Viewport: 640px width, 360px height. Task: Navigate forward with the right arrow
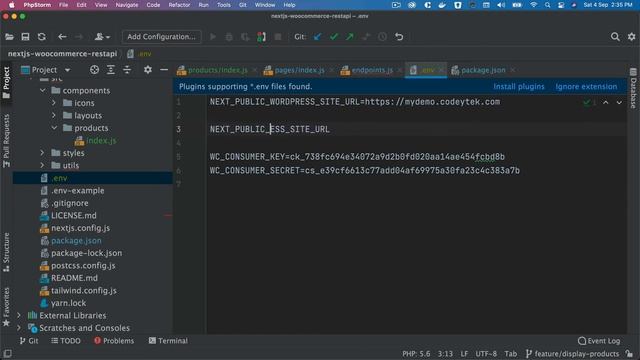tap(79, 37)
